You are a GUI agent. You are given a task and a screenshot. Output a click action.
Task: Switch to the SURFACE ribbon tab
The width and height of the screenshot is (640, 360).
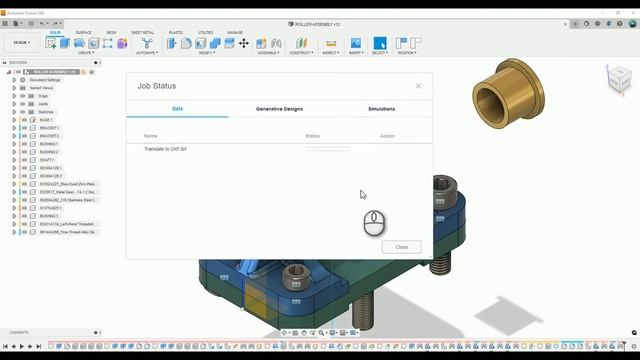83,32
